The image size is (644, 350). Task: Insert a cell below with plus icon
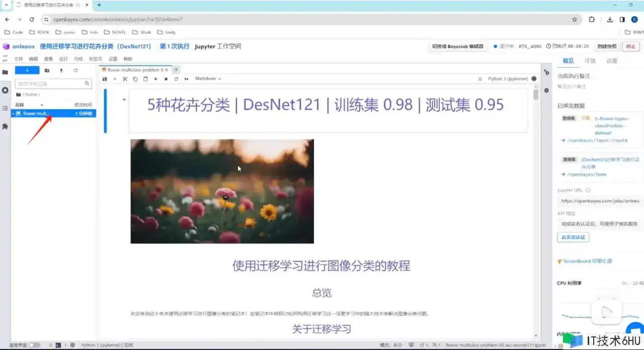tap(115, 79)
